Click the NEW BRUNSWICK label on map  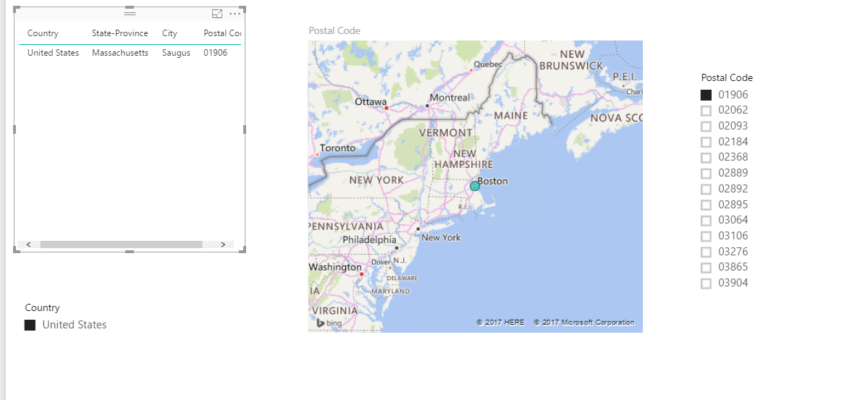click(571, 60)
